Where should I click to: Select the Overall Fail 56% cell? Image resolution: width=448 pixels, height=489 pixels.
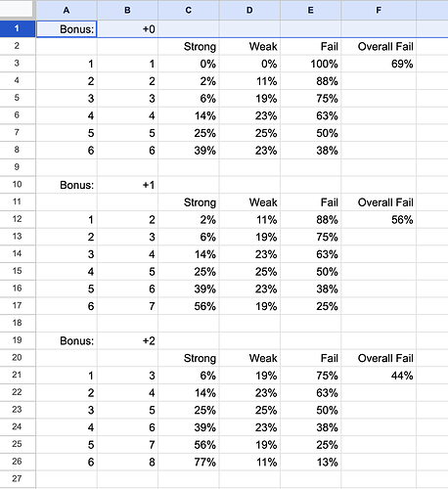(x=379, y=219)
